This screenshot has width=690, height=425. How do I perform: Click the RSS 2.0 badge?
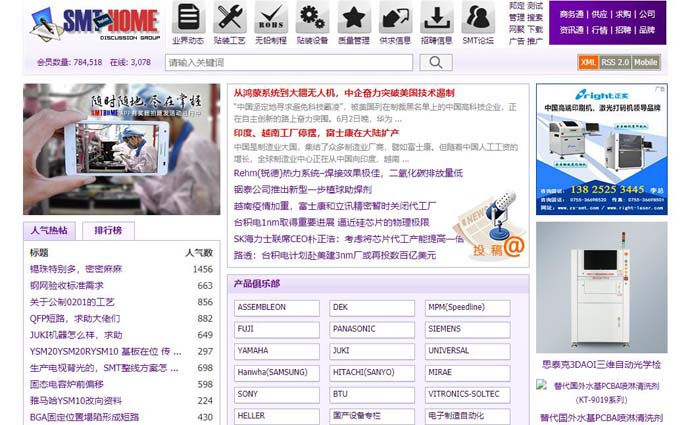click(615, 62)
